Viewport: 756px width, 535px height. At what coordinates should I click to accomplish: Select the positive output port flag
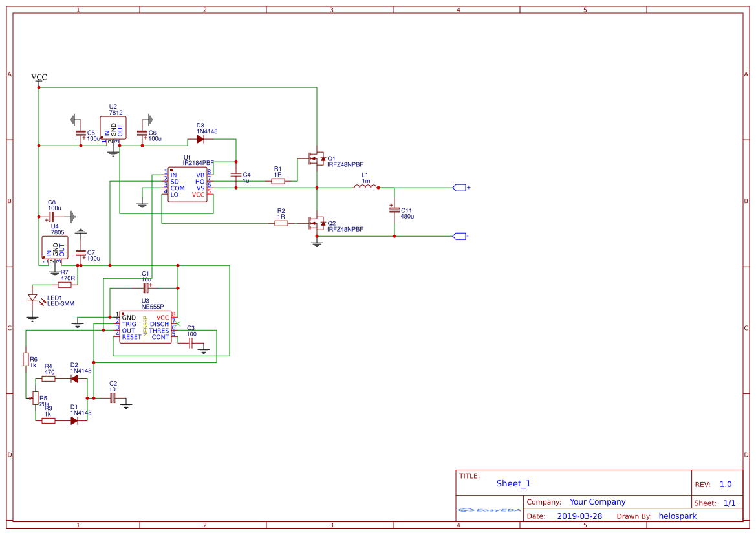460,188
